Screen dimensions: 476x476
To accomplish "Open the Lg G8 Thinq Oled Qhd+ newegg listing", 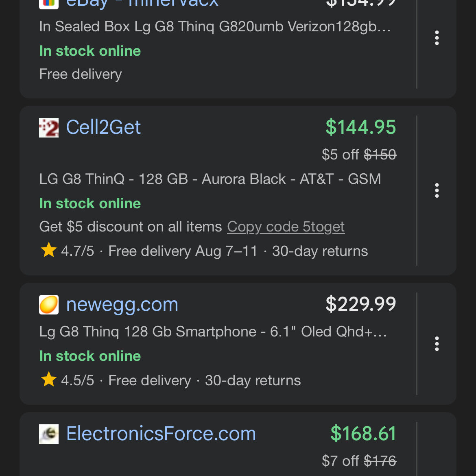I will point(212,332).
